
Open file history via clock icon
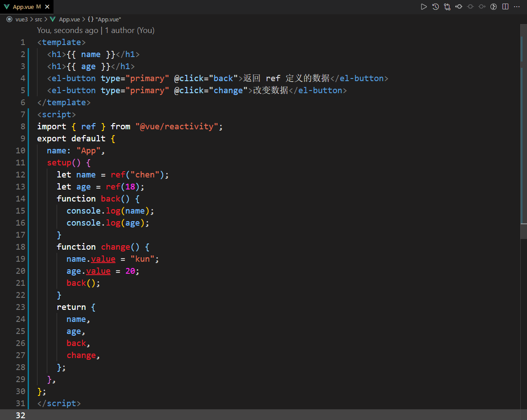point(436,7)
